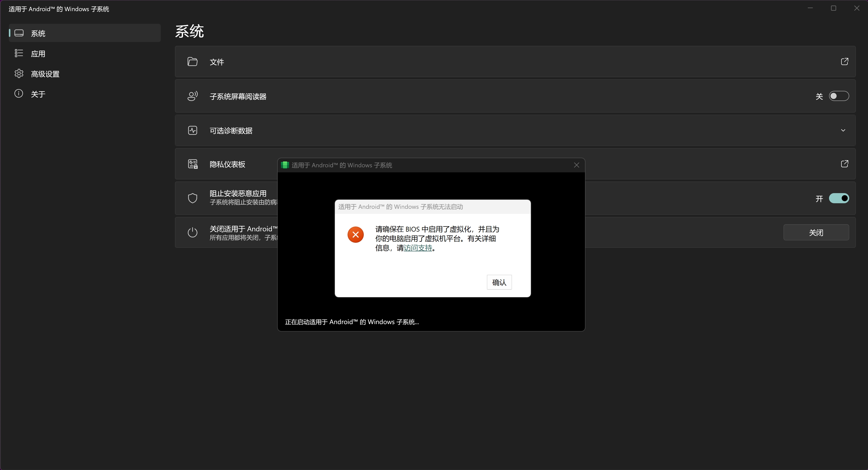Click the 子系统屏幕阅读器 speaker icon

tap(192, 96)
